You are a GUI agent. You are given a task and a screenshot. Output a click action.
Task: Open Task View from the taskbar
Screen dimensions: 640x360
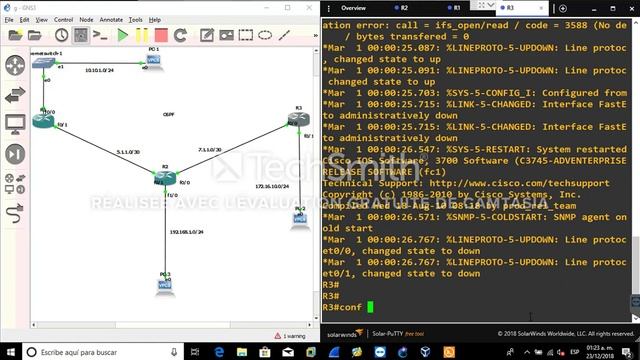[195, 352]
